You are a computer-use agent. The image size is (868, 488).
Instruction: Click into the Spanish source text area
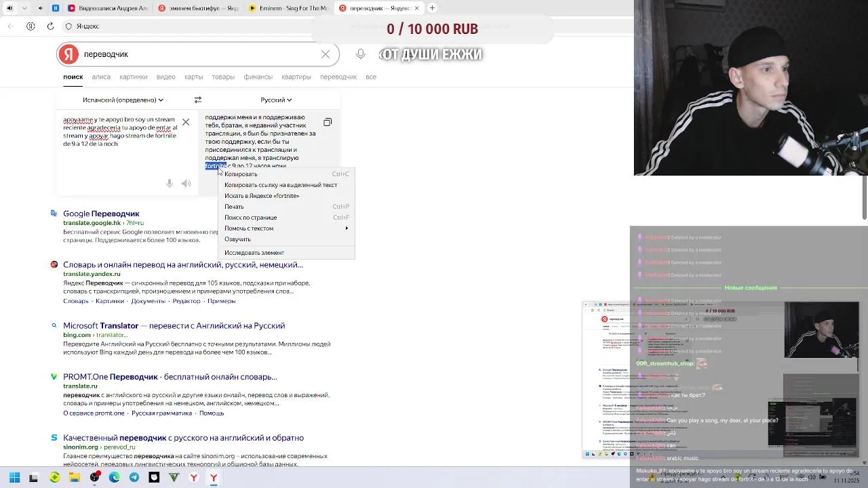click(x=120, y=131)
